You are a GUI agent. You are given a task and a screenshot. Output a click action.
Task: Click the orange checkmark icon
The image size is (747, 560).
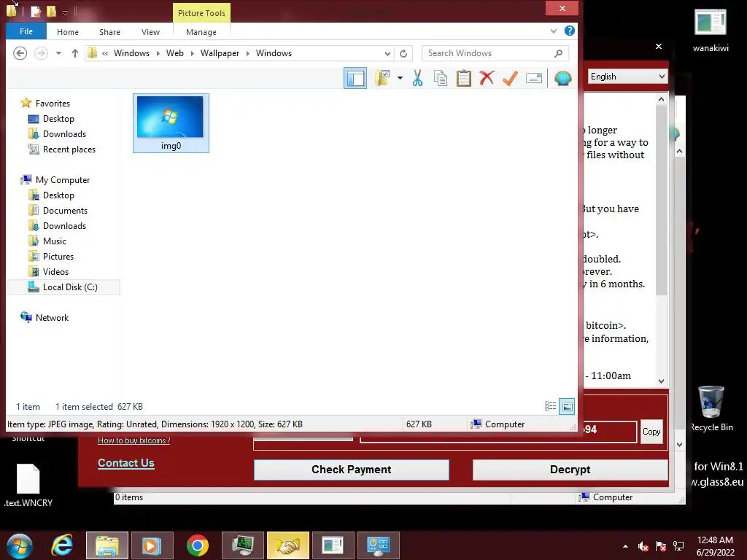coord(510,78)
